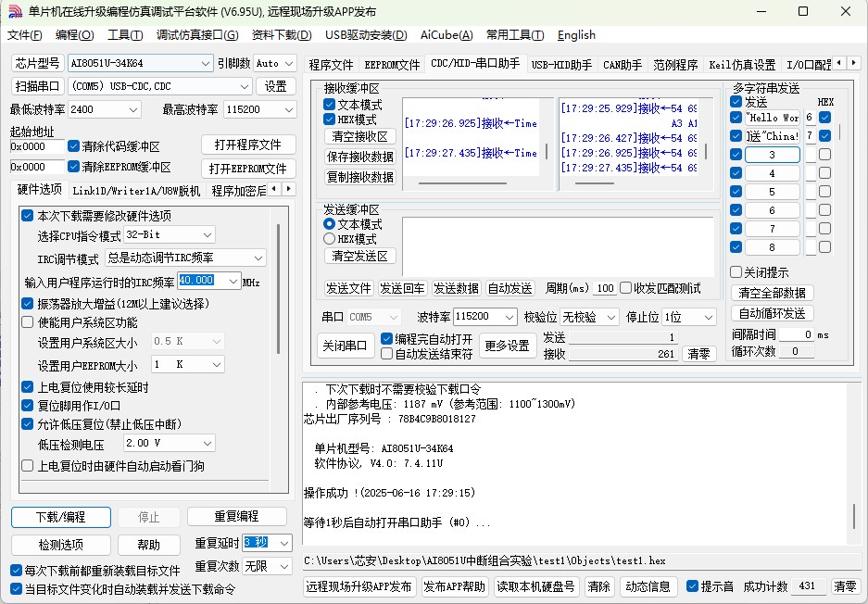Viewport: 868px width, 604px height.
Task: Click the 扫描串口 button
Action: pos(38,86)
